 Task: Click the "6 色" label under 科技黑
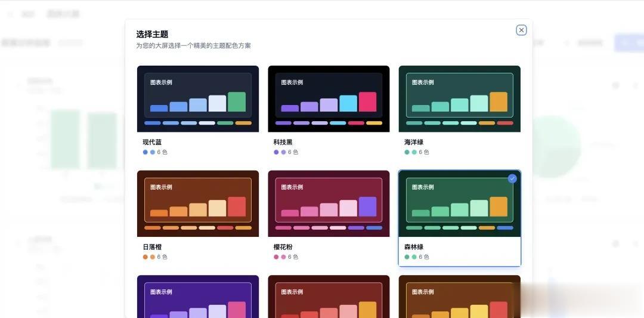coord(293,152)
